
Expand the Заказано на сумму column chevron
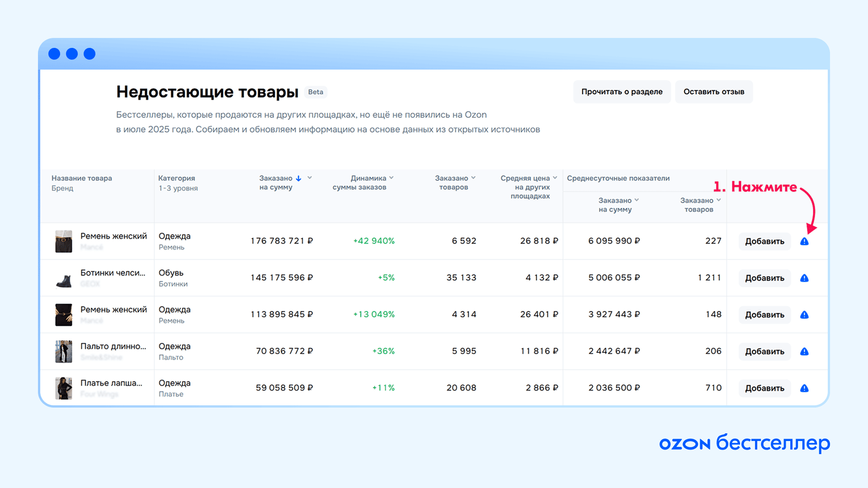pyautogui.click(x=310, y=178)
